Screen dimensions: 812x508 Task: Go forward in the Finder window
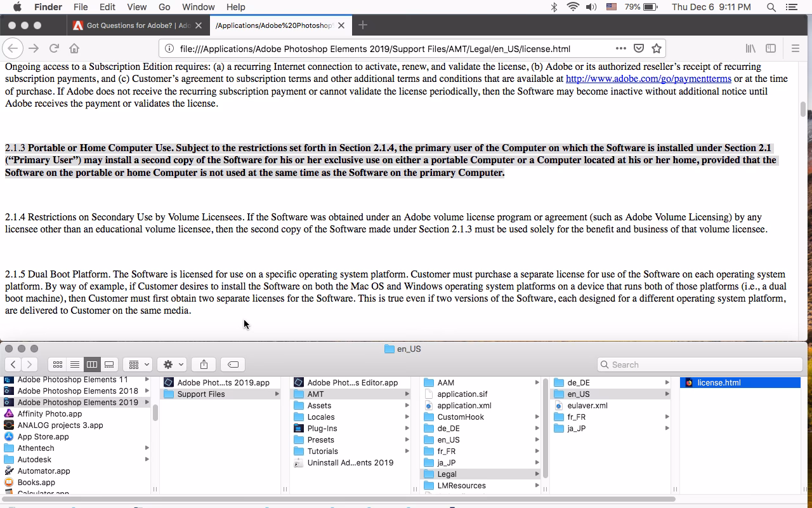[29, 364]
